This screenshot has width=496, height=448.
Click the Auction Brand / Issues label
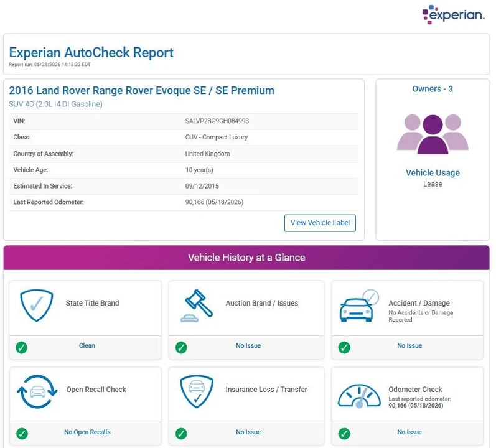click(x=261, y=303)
